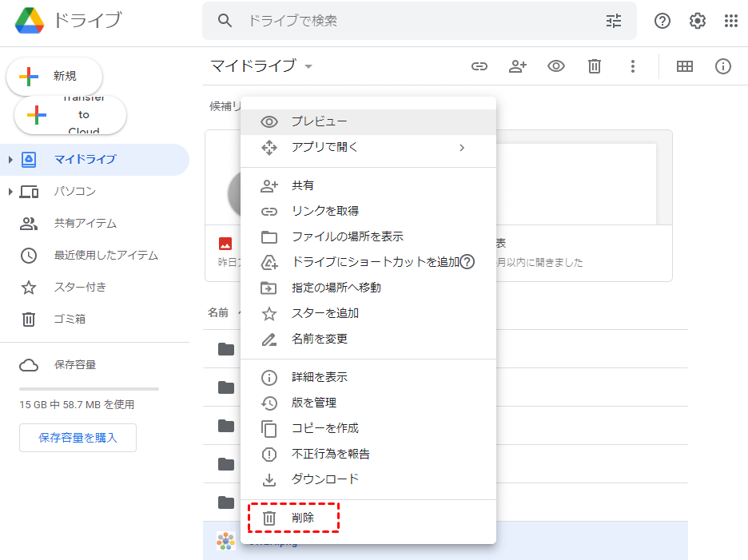The image size is (748, 560).
Task: Select 詳細を表示 menu item
Action: pyautogui.click(x=368, y=377)
